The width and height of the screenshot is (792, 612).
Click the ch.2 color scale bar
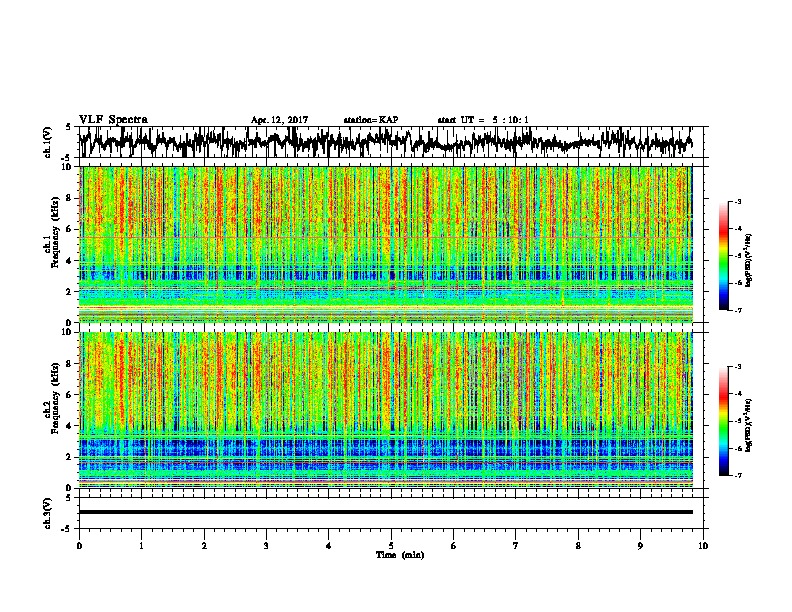[x=723, y=421]
